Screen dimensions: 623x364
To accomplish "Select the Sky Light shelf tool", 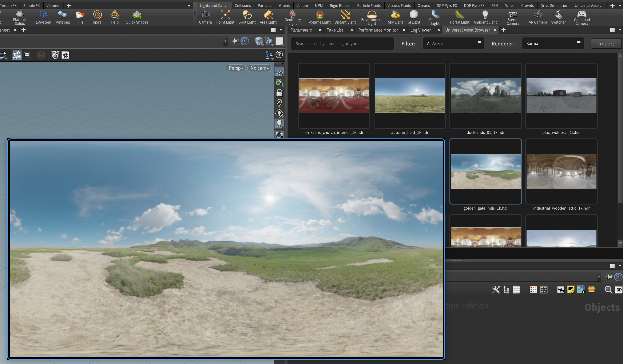I will [x=395, y=17].
